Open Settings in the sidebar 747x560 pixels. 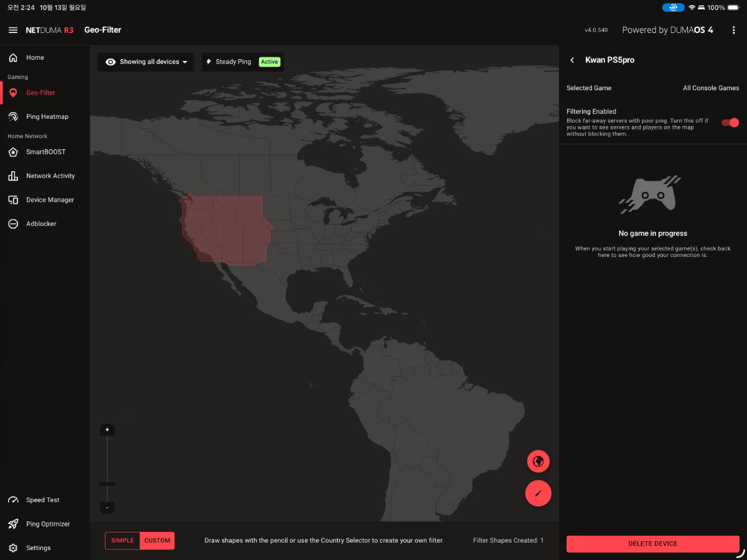coord(38,548)
